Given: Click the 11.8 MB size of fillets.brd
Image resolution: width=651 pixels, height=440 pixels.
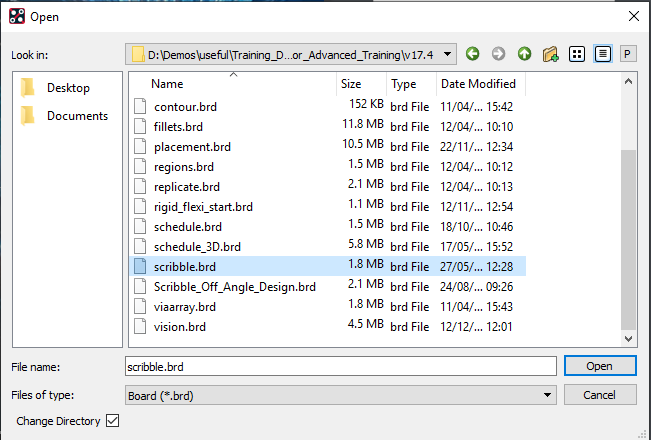Looking at the screenshot, I should (x=362, y=124).
